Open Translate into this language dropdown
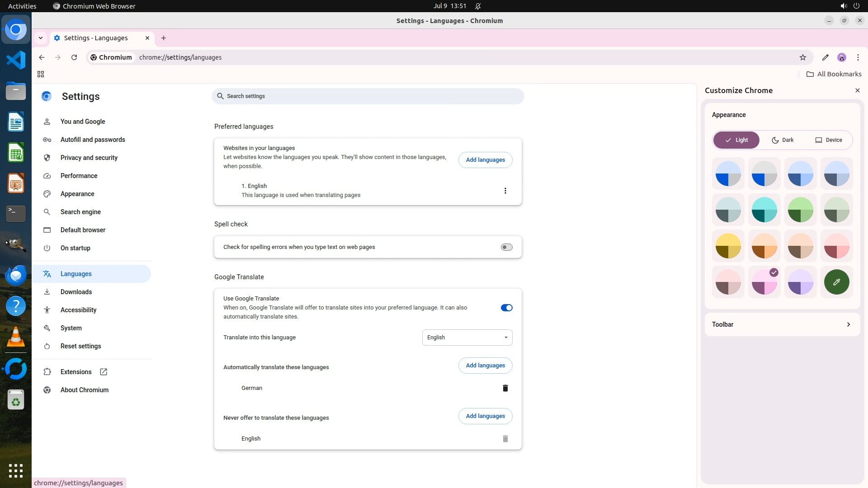This screenshot has height=488, width=868. (x=467, y=338)
